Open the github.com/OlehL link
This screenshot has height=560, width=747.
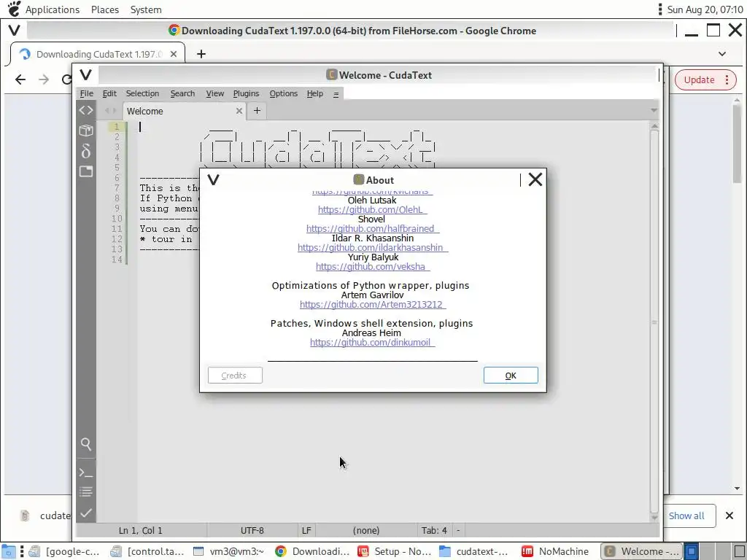[372, 209]
